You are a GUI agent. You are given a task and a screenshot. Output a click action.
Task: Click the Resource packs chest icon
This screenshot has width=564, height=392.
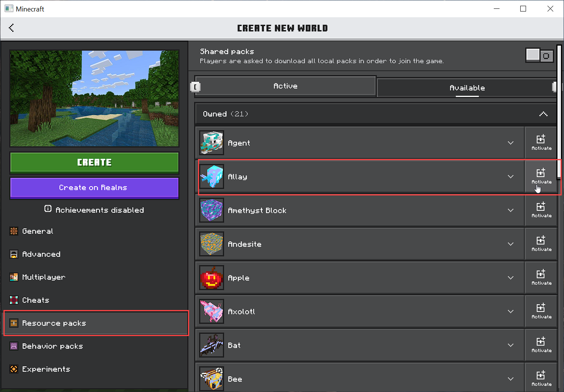(14, 323)
